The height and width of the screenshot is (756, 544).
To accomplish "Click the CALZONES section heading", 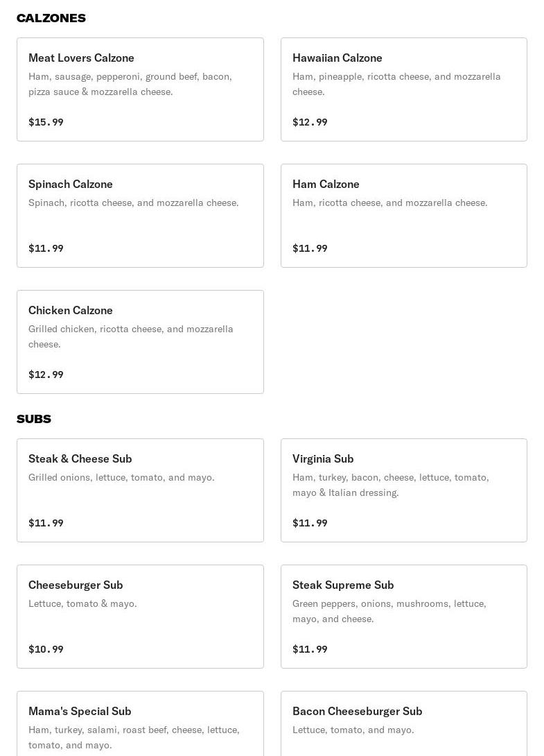I will click(x=51, y=18).
